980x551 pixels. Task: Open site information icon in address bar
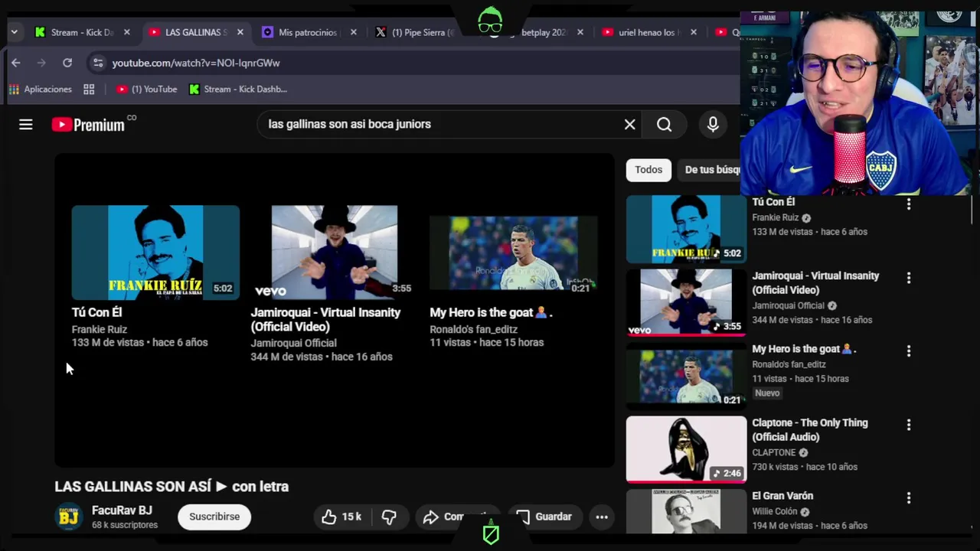[97, 63]
